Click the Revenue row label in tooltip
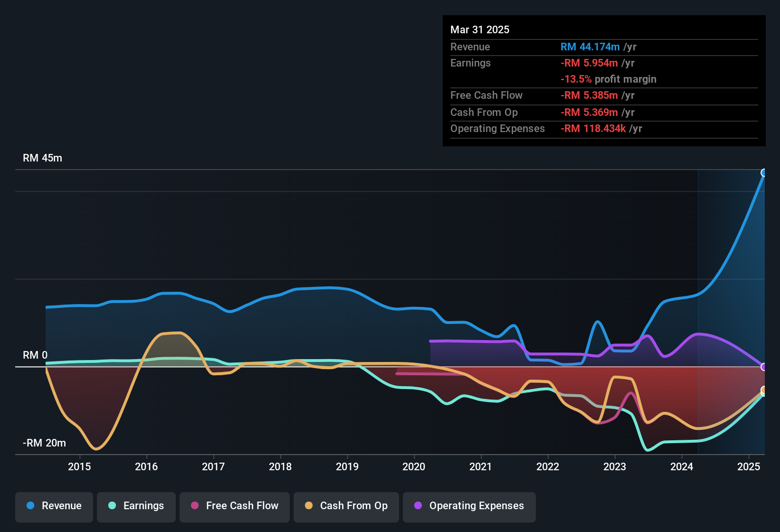This screenshot has height=532, width=780. 470,47
